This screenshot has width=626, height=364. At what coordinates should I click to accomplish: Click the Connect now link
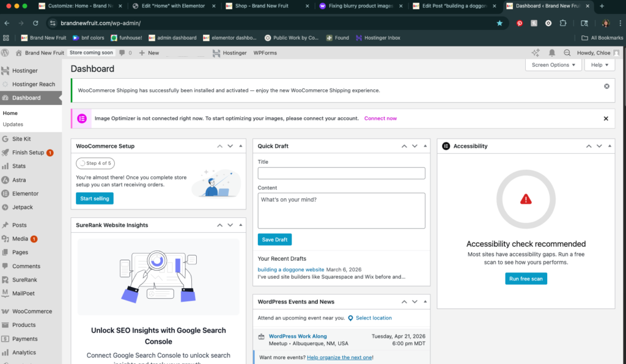[x=380, y=118]
